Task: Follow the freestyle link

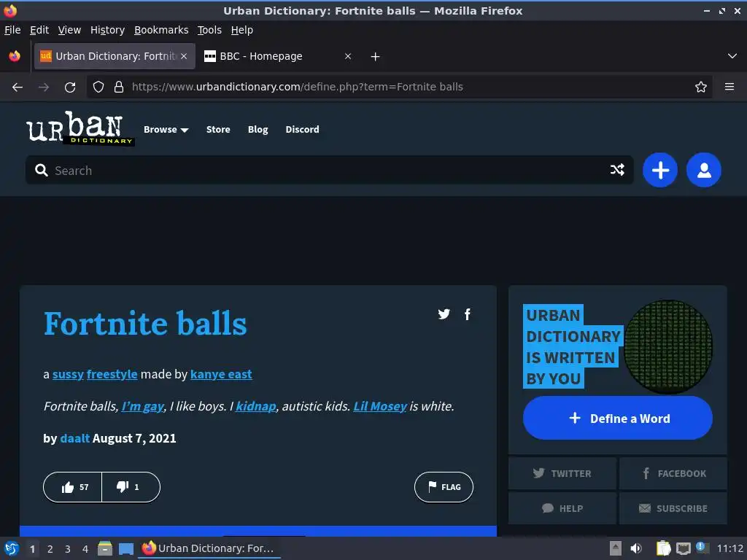Action: pyautogui.click(x=112, y=374)
